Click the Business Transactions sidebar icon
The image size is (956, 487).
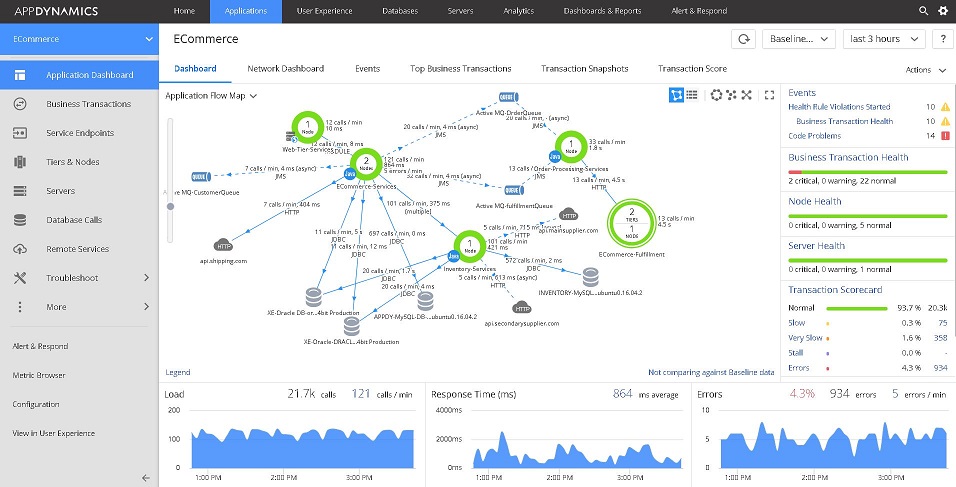20,104
